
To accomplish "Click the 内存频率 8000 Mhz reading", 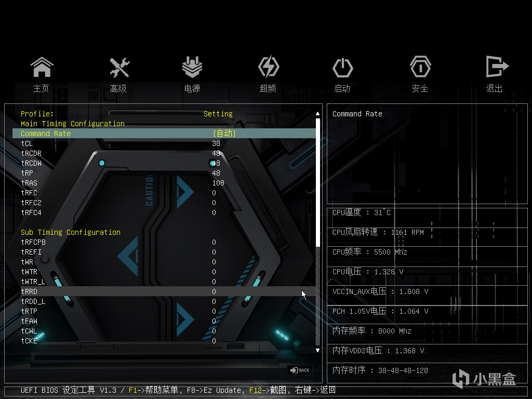I will [372, 331].
